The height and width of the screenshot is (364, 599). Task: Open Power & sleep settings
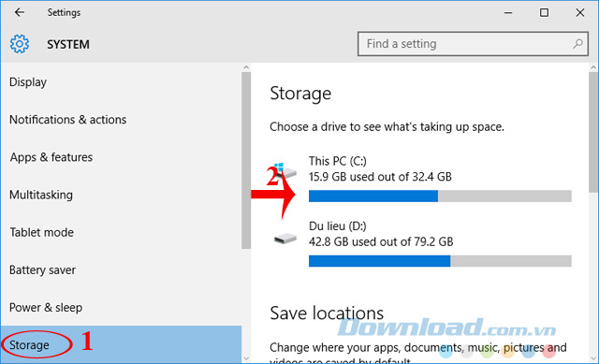[x=46, y=308]
